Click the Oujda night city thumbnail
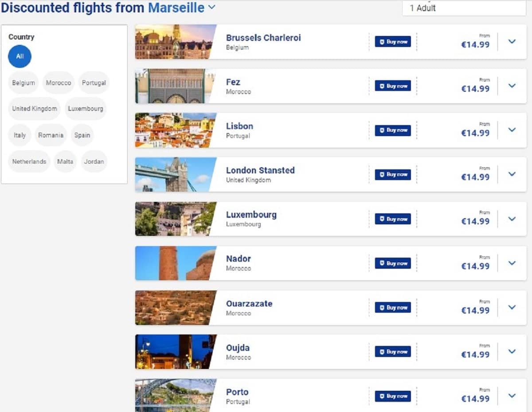 coord(176,352)
